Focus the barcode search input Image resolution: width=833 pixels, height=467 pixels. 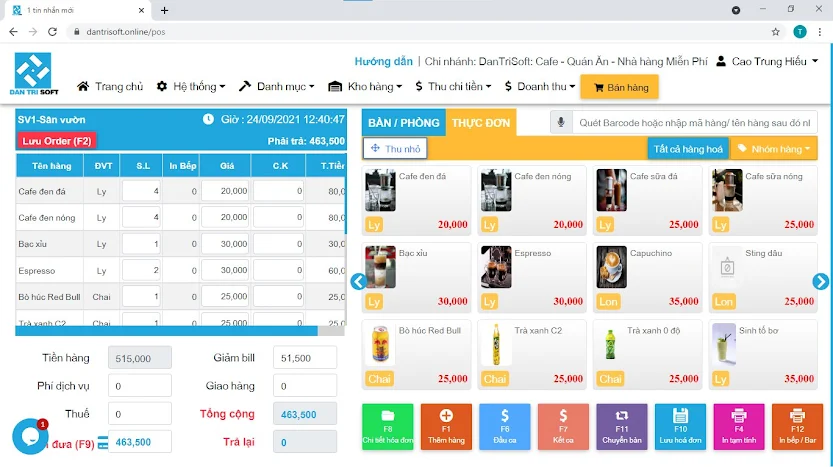point(694,123)
